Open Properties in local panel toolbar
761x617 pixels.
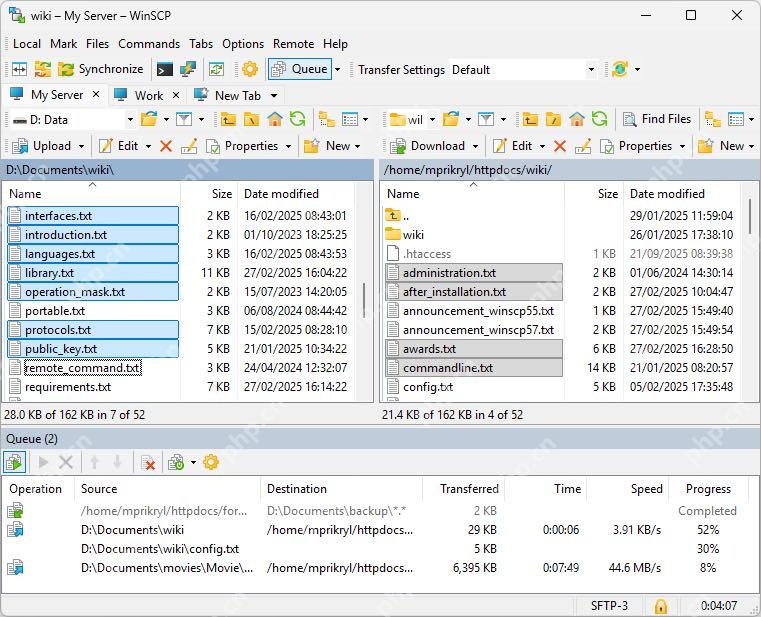(x=242, y=146)
